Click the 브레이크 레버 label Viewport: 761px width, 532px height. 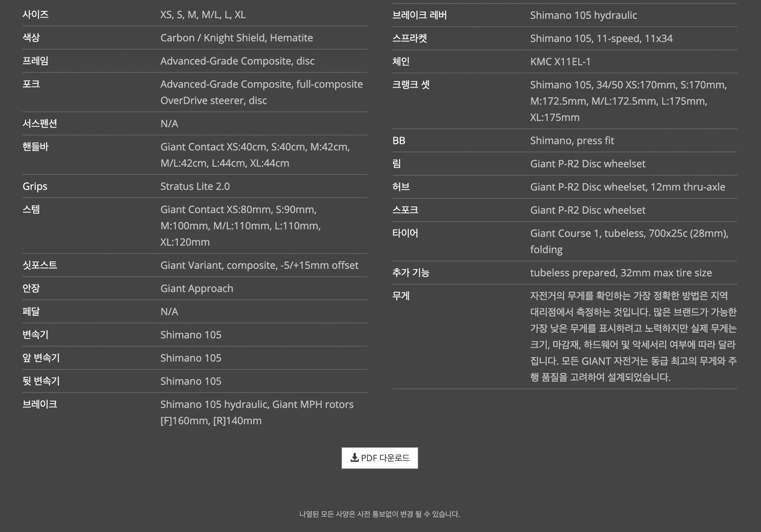tap(419, 15)
